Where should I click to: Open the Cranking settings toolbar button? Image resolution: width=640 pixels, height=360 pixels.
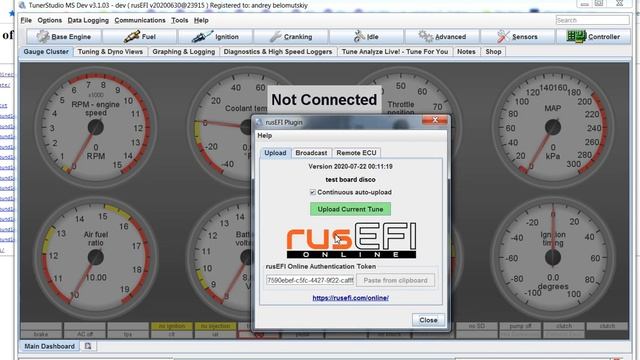click(x=291, y=37)
